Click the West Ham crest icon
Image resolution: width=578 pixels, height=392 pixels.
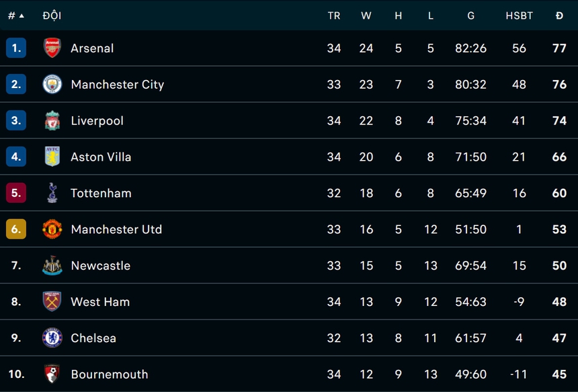coord(52,302)
